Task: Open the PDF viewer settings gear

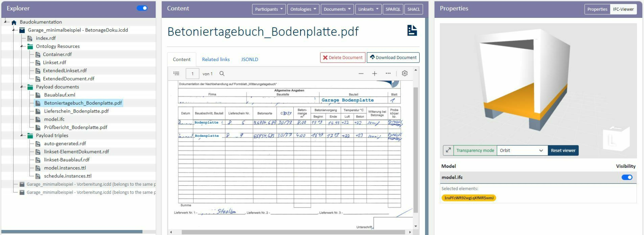Action: click(405, 73)
